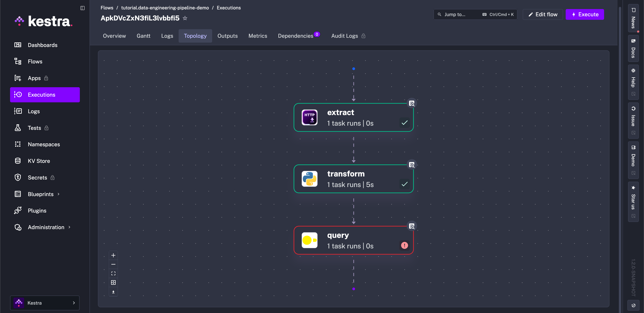Toggle fullscreen mode on the graph
Image resolution: width=644 pixels, height=313 pixels.
[x=113, y=273]
